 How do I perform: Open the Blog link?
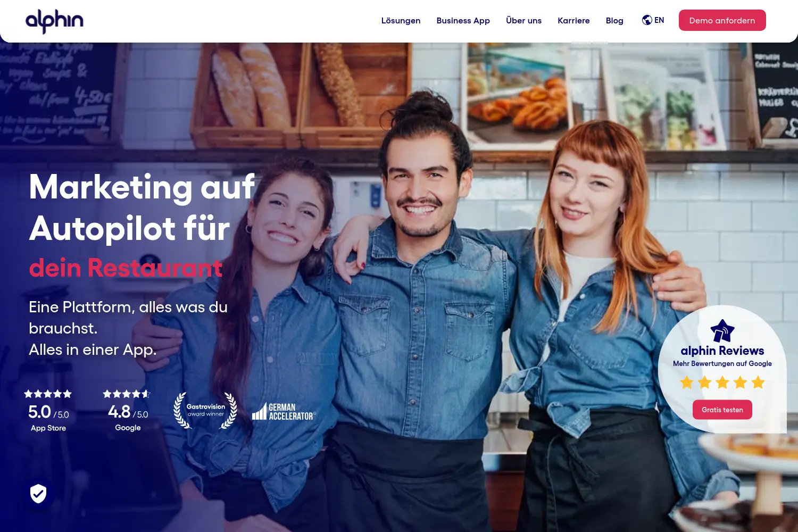click(x=614, y=21)
